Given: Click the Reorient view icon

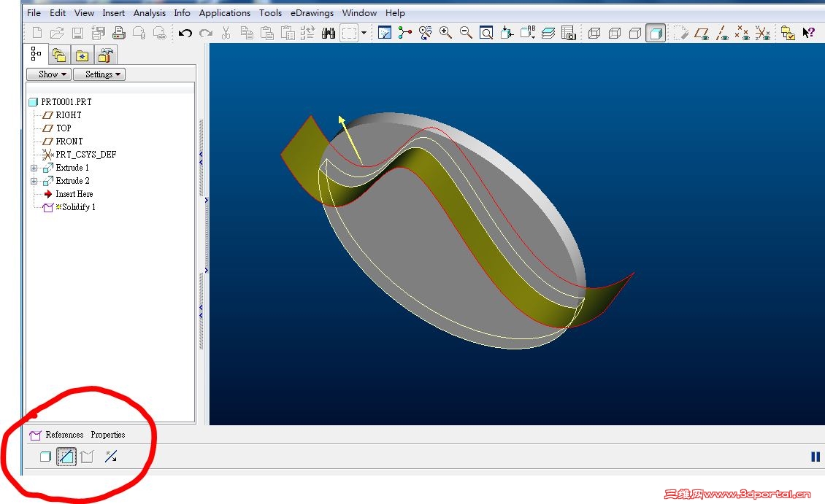Looking at the screenshot, I should coord(507,33).
